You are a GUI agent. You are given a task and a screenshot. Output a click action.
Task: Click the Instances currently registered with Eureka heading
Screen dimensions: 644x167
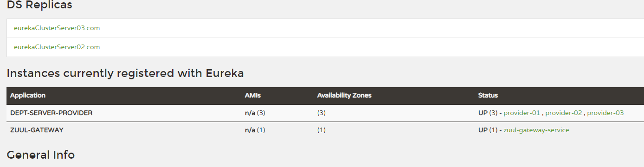pos(125,73)
